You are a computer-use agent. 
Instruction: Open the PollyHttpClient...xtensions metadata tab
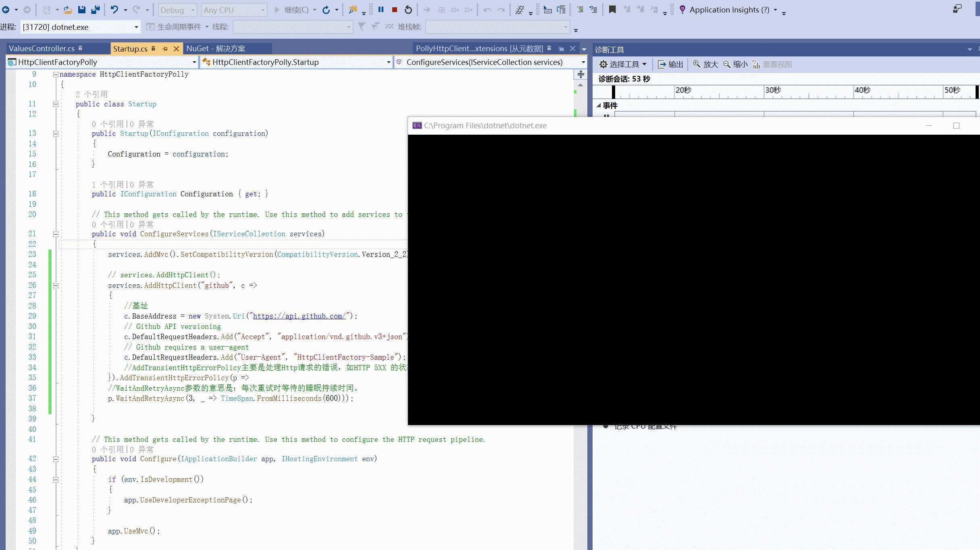(x=479, y=48)
